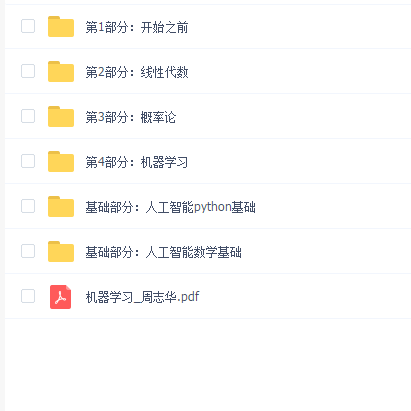This screenshot has height=411, width=411.
Task: Check the box for 人工智能数学基础 folder
Action: tap(28, 251)
